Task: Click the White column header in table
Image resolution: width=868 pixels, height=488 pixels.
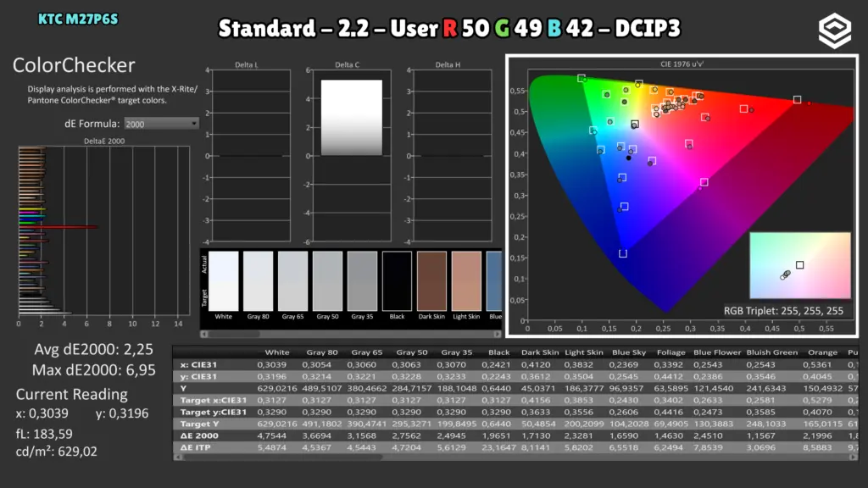Action: [277, 352]
